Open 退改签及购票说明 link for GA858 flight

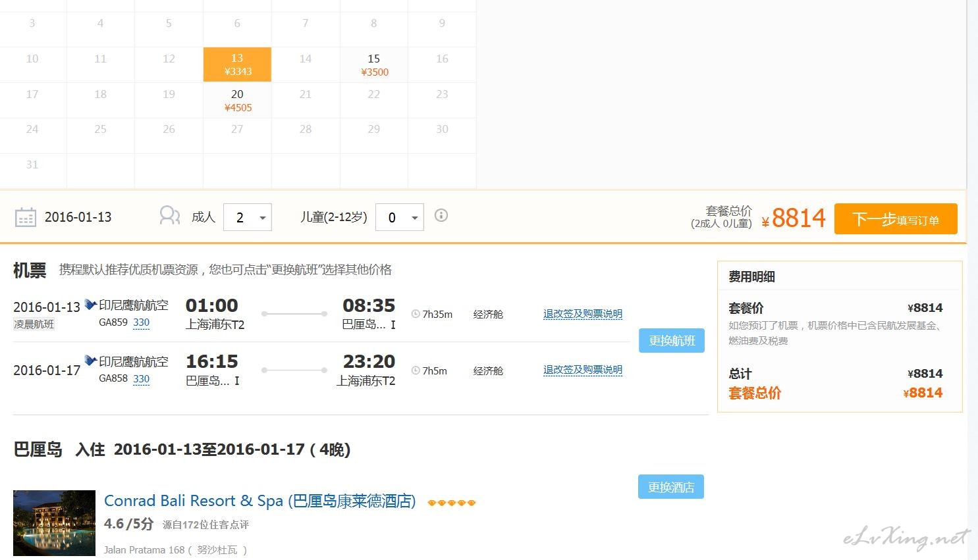pyautogui.click(x=583, y=370)
